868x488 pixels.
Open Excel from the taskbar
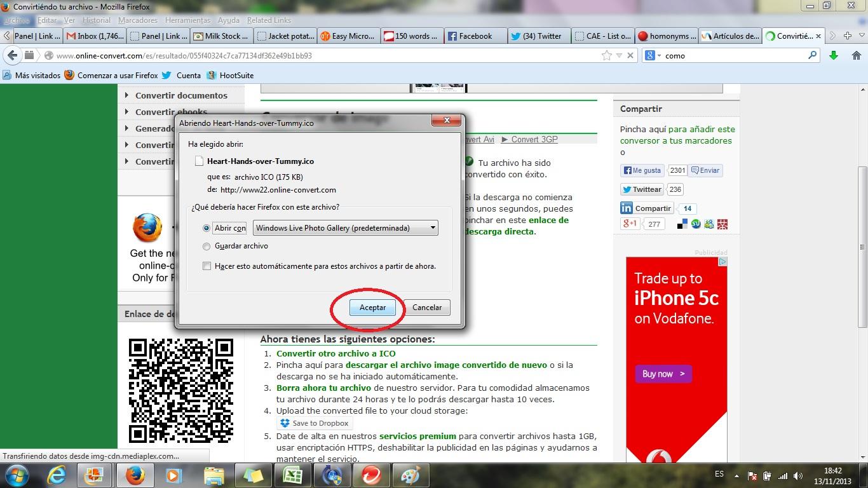(292, 475)
